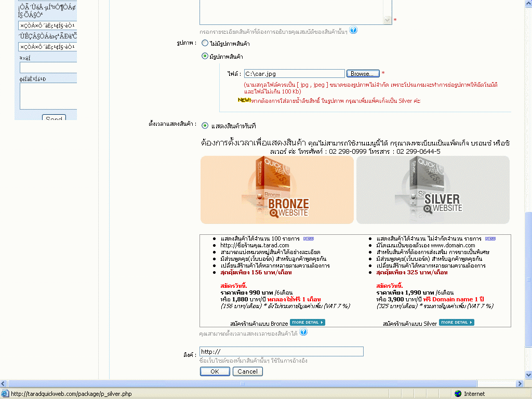Choose the 'แสดงสินค้าทันที' radio button

point(205,125)
